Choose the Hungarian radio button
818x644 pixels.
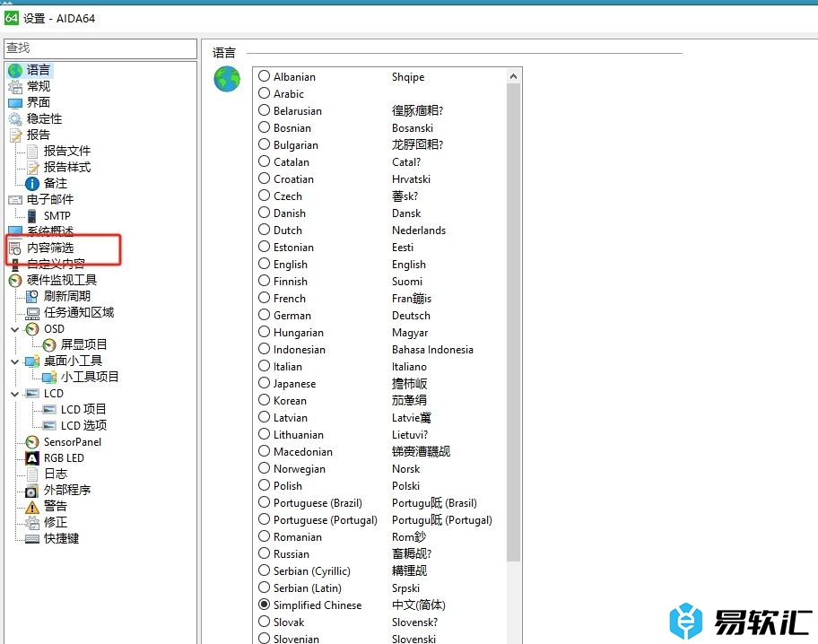265,332
